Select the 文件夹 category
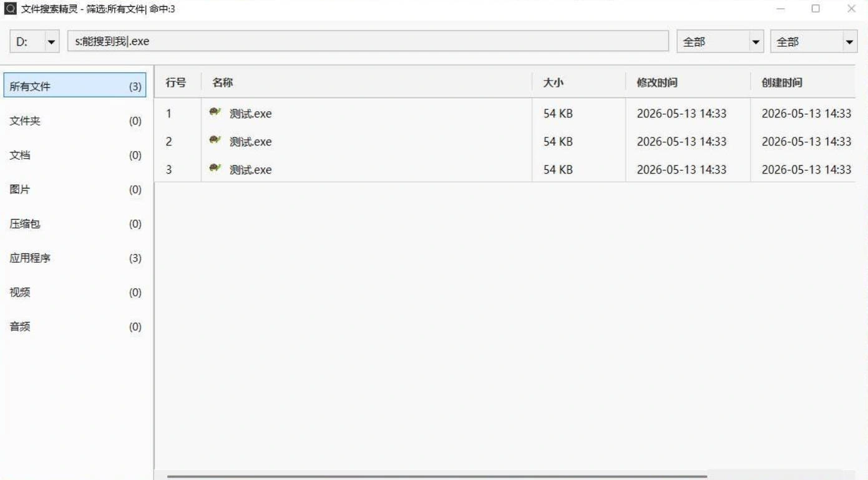Screen dimensions: 868x480 pos(75,121)
